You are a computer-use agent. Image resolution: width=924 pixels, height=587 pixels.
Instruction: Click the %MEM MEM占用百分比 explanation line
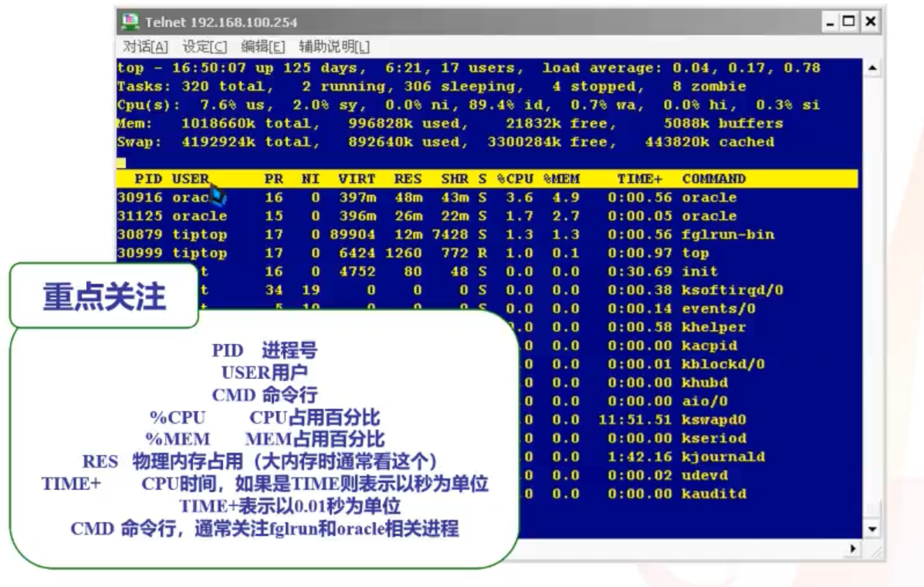(x=265, y=439)
